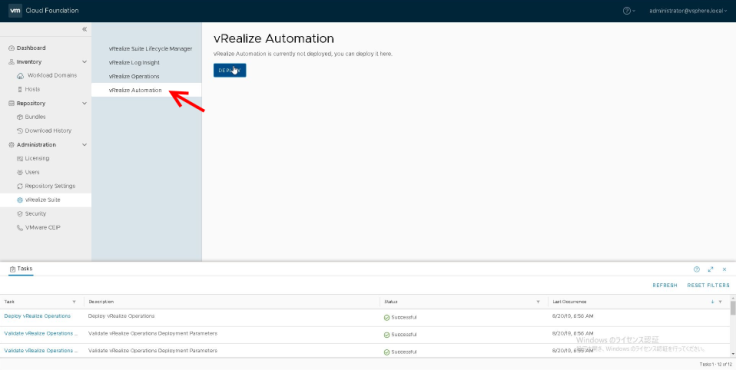The image size is (736, 370).
Task: Click the vRealize Suite icon in sidebar
Action: coord(20,200)
